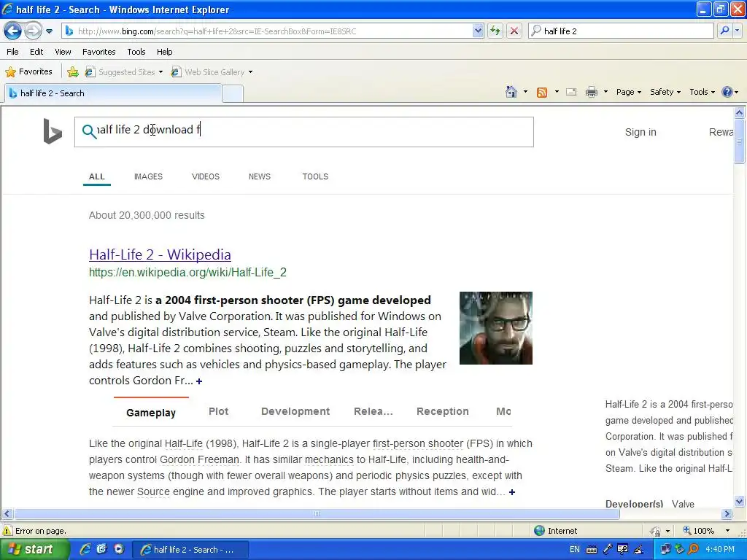747x560 pixels.
Task: Click the Favorites star button
Action: pos(28,72)
